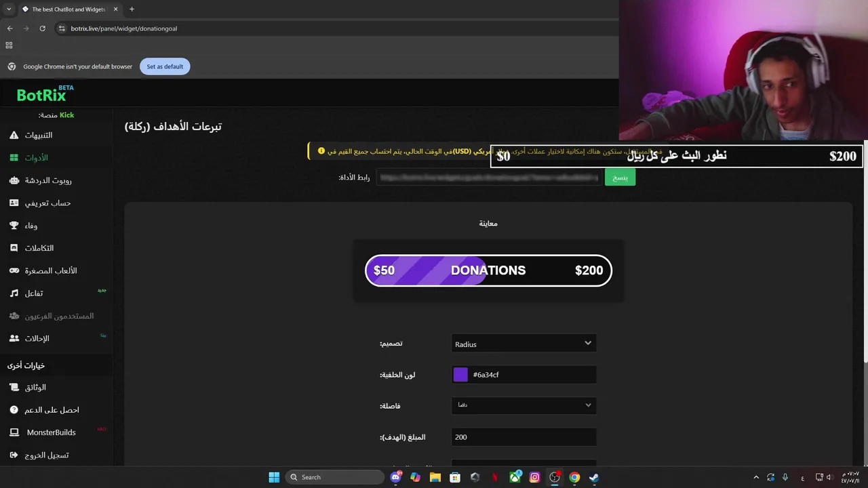Image resolution: width=868 pixels, height=488 pixels.
Task: Click the donation goals page title تبرعات الأهداف
Action: coord(173,127)
